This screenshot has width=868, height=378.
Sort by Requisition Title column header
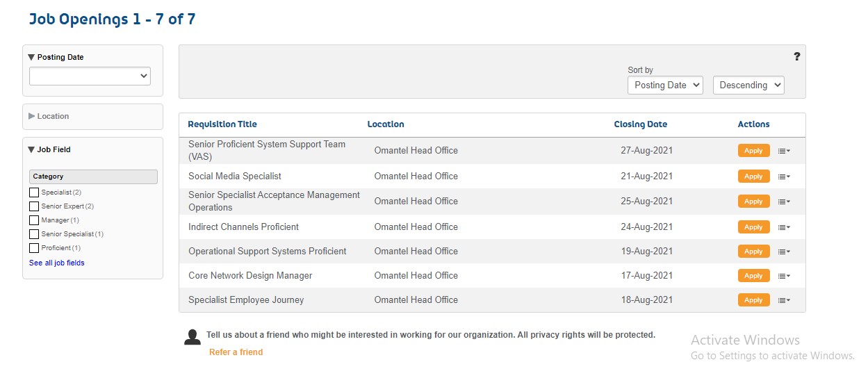(x=222, y=124)
